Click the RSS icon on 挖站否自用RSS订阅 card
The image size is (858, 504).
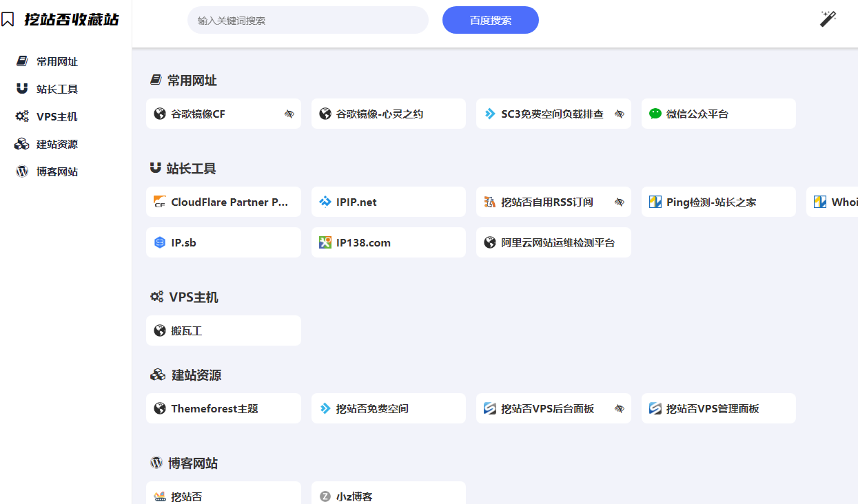click(490, 202)
